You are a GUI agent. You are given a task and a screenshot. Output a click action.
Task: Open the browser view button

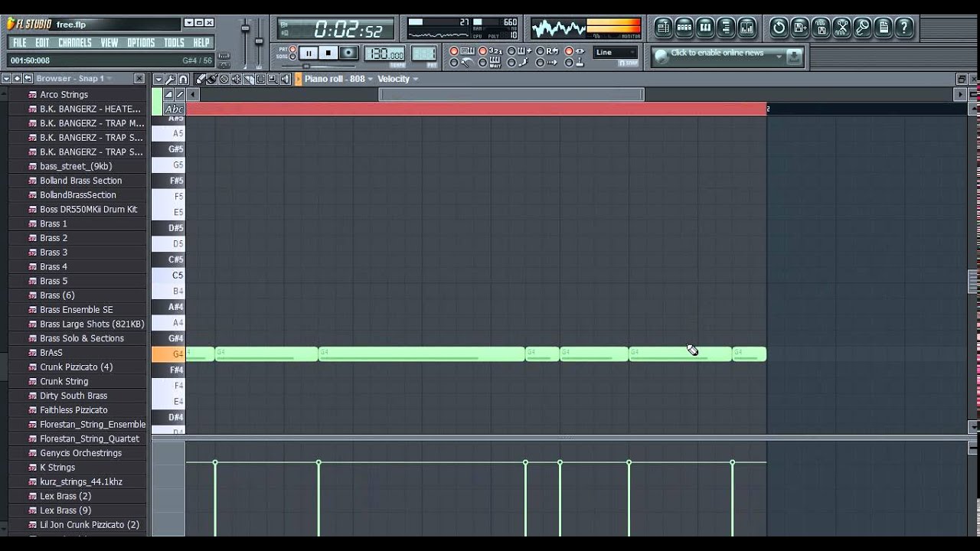(x=725, y=28)
